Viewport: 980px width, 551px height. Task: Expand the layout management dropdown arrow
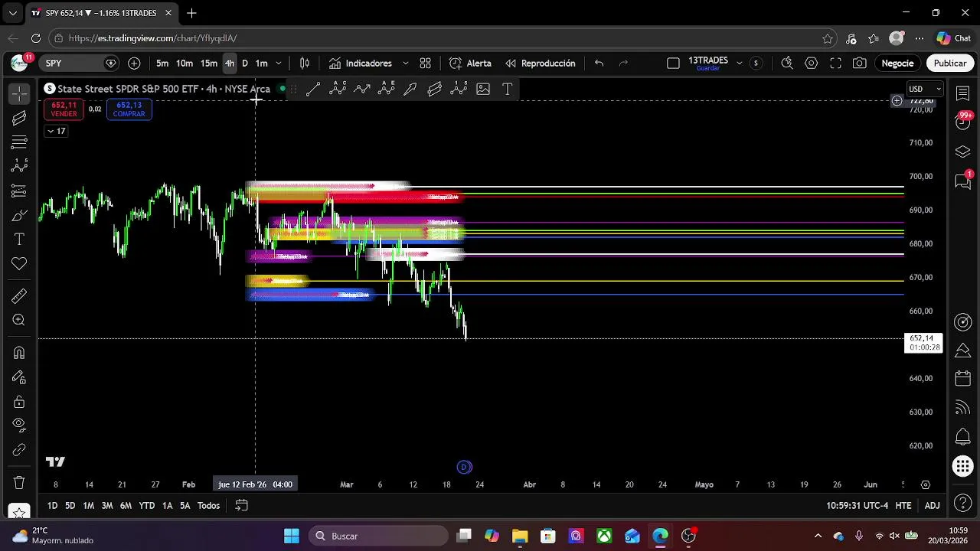[739, 64]
